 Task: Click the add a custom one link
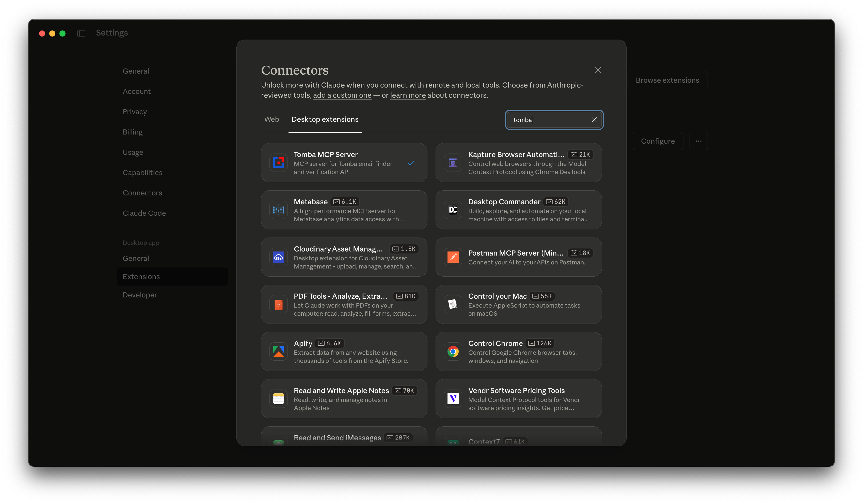pos(342,95)
